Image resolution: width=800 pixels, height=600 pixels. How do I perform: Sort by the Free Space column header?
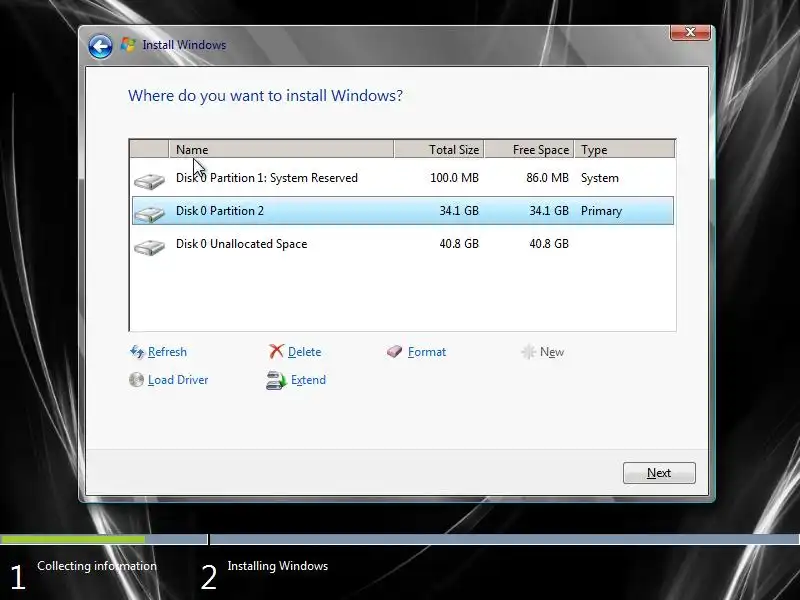(529, 149)
